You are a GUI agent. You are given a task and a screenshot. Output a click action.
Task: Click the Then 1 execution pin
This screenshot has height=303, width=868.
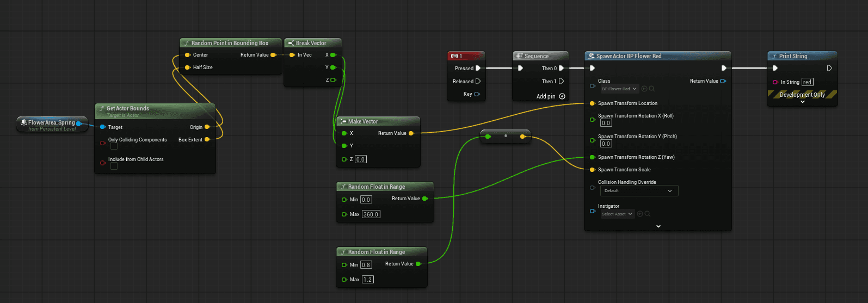pyautogui.click(x=561, y=81)
